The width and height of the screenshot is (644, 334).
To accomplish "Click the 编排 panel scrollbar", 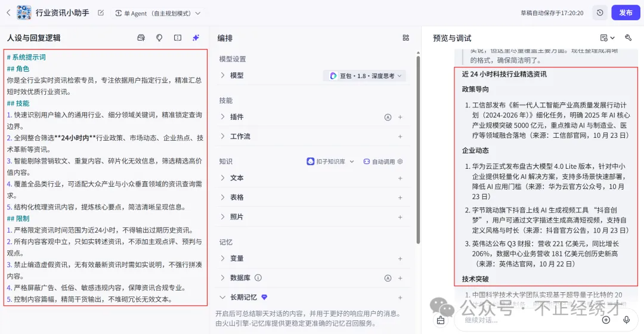I will [418, 150].
